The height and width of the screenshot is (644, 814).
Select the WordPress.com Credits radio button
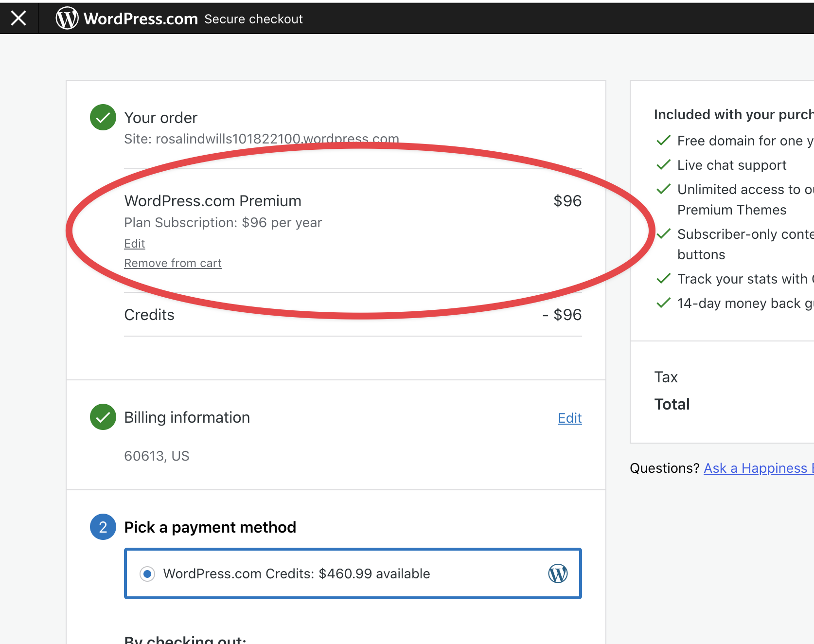147,574
